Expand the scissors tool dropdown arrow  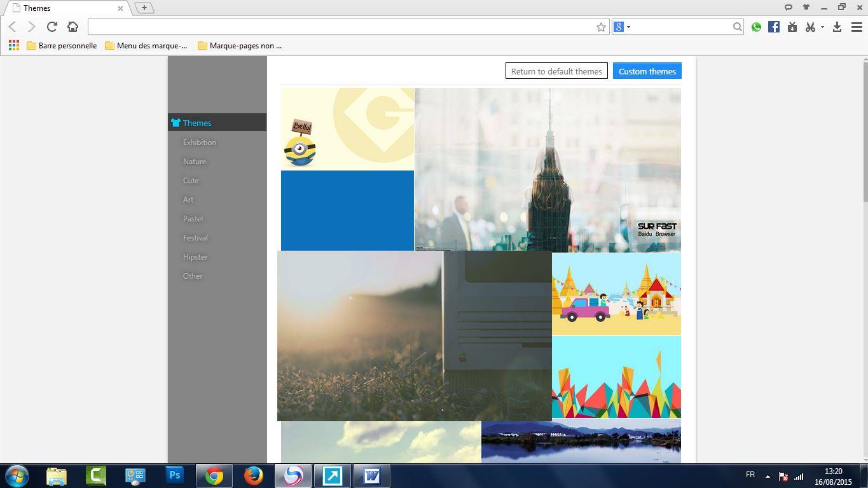822,27
